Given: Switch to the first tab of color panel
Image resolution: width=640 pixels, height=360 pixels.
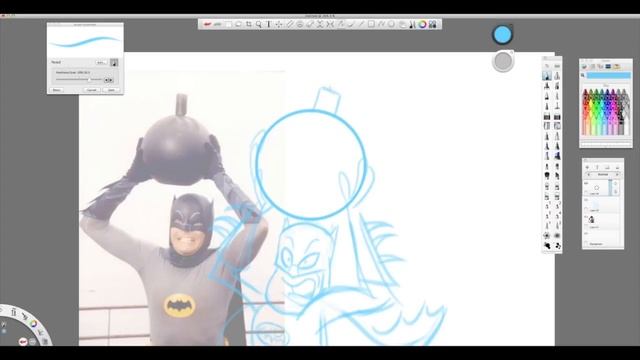Looking at the screenshot, I should (x=584, y=67).
